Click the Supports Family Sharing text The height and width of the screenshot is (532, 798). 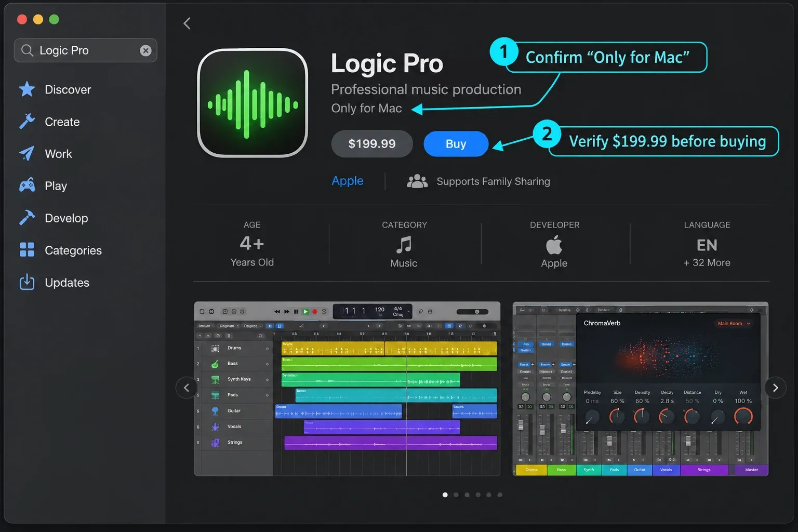494,181
